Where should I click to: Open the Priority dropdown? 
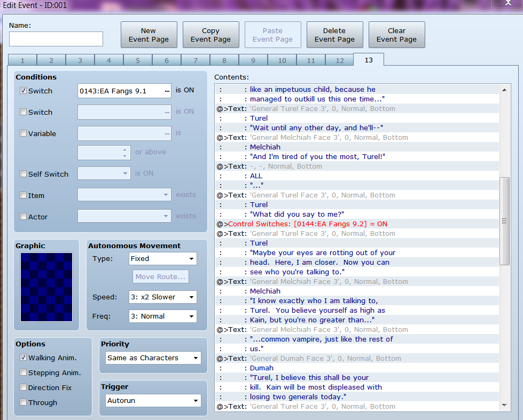click(153, 358)
